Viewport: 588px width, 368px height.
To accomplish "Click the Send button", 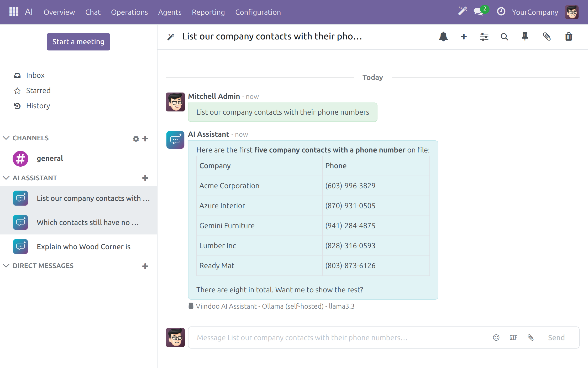I will [x=556, y=338].
